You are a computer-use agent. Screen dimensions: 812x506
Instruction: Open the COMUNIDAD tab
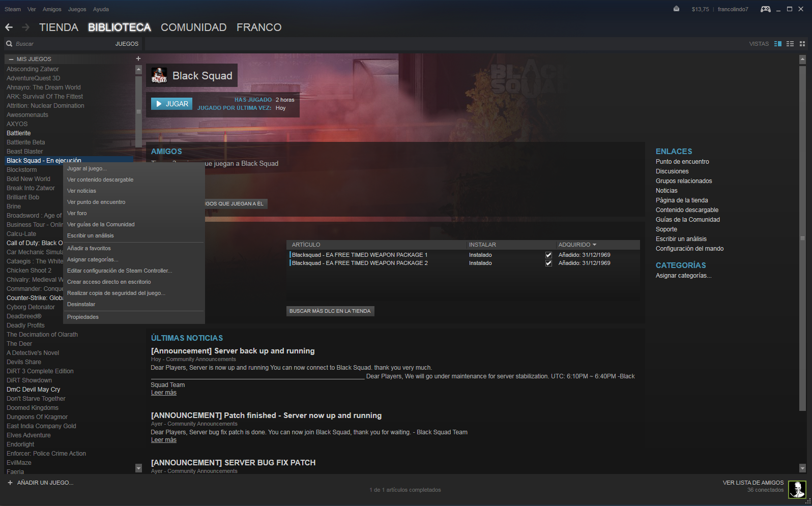pyautogui.click(x=193, y=27)
